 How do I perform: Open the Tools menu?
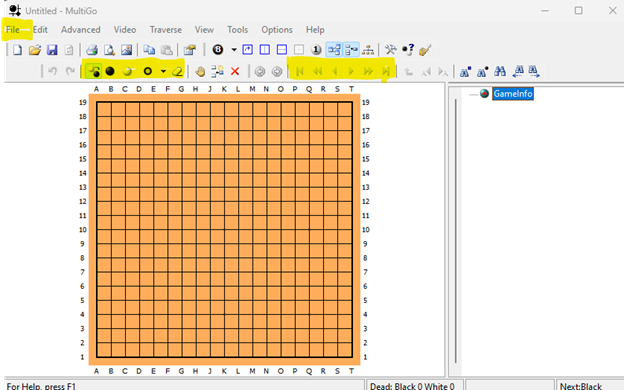[x=237, y=30]
